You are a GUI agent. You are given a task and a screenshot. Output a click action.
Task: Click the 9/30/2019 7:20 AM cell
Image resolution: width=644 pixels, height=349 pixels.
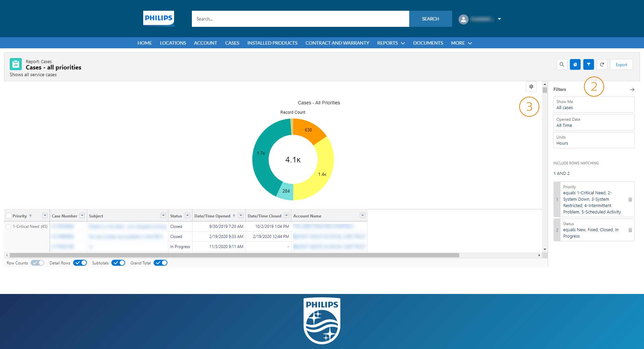(219, 227)
